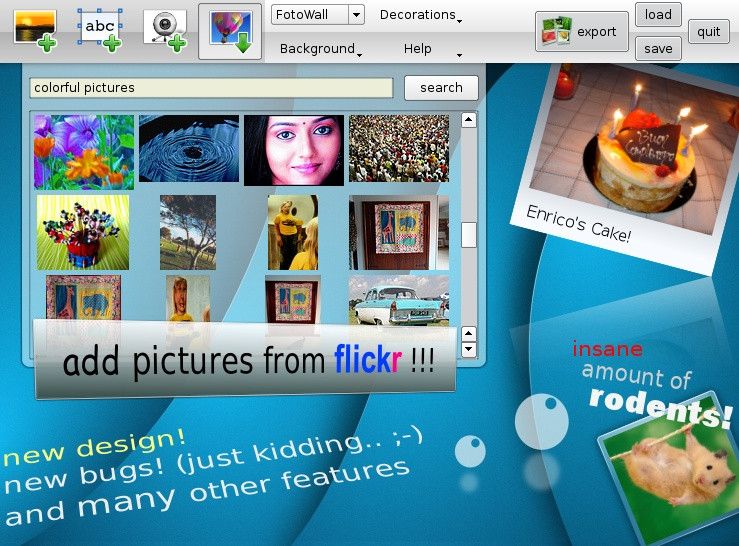
Task: Click the search button
Action: click(441, 88)
